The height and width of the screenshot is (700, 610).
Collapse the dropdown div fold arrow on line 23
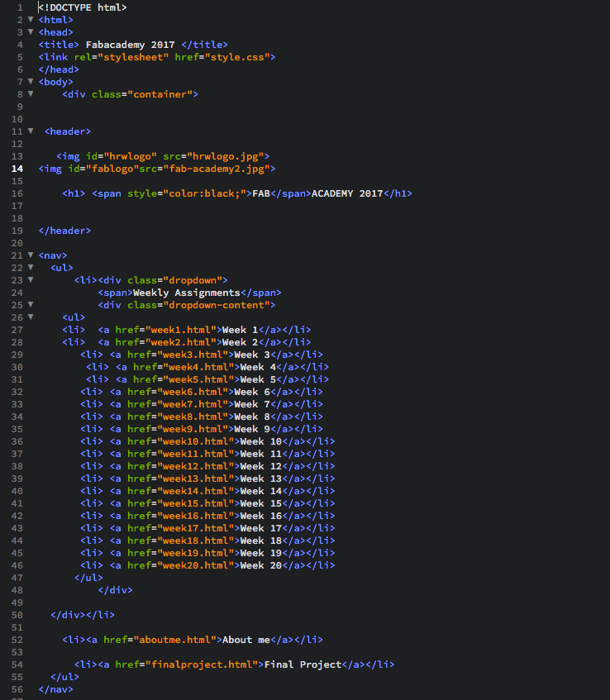click(31, 280)
